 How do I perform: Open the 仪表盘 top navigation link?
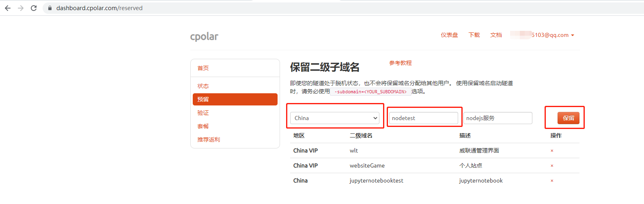(x=449, y=35)
